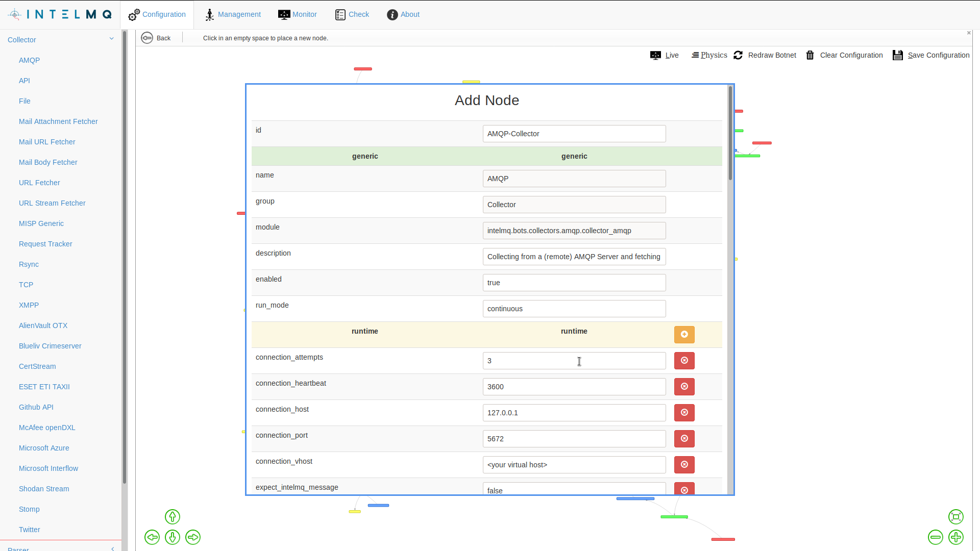The width and height of the screenshot is (980, 551).
Task: Zoom in on the graph
Action: tap(956, 537)
